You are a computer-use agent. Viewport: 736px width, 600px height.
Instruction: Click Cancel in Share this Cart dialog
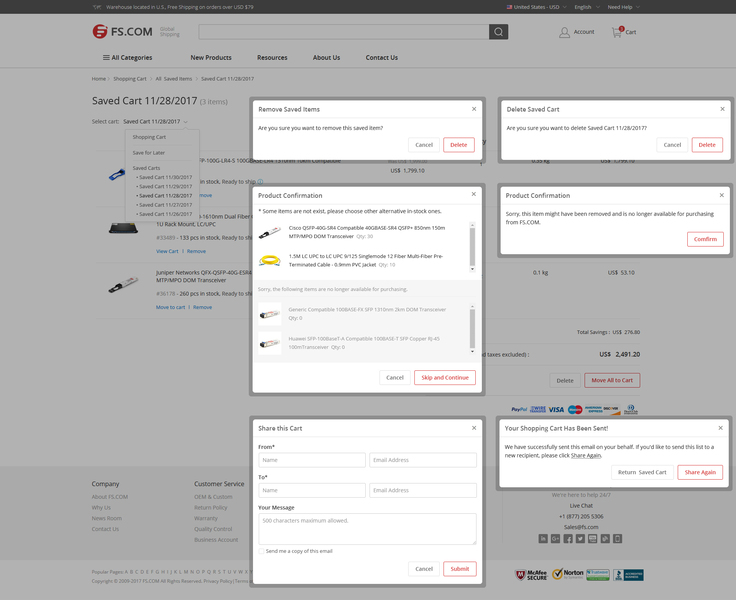(424, 569)
